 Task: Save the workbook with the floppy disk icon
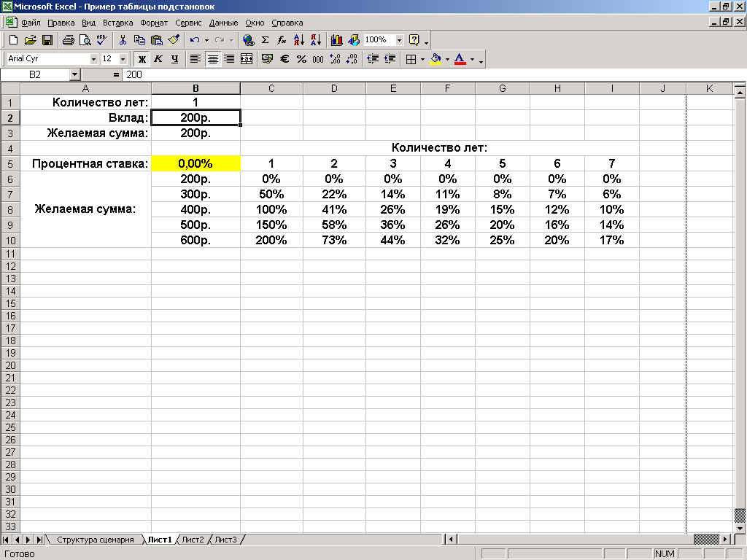tap(47, 40)
